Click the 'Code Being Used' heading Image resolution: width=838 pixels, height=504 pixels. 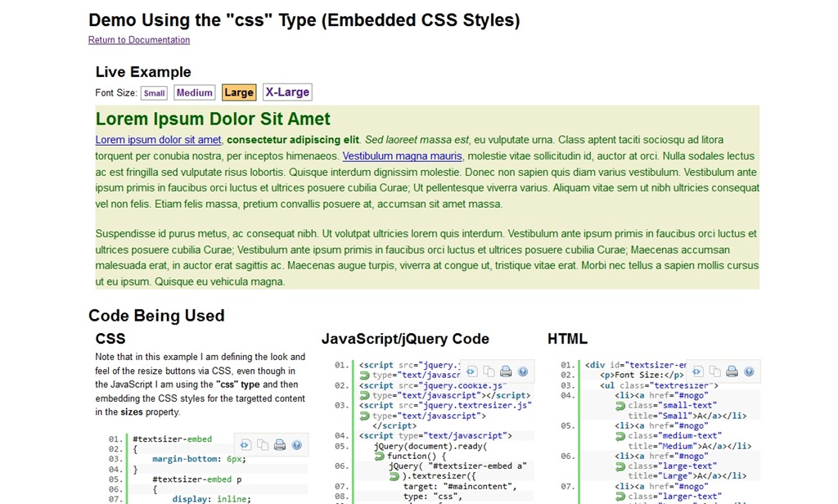click(156, 315)
